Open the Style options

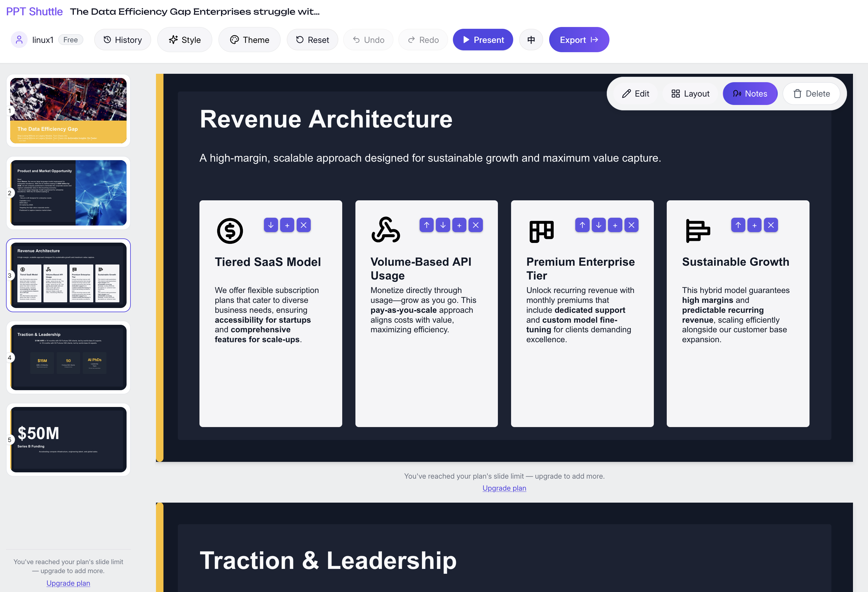pos(184,40)
